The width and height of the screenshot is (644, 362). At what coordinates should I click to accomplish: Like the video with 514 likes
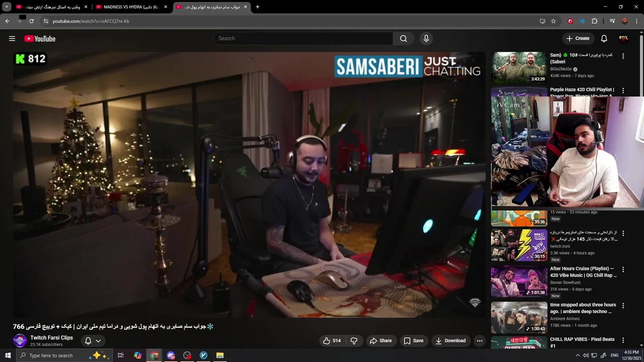(332, 341)
